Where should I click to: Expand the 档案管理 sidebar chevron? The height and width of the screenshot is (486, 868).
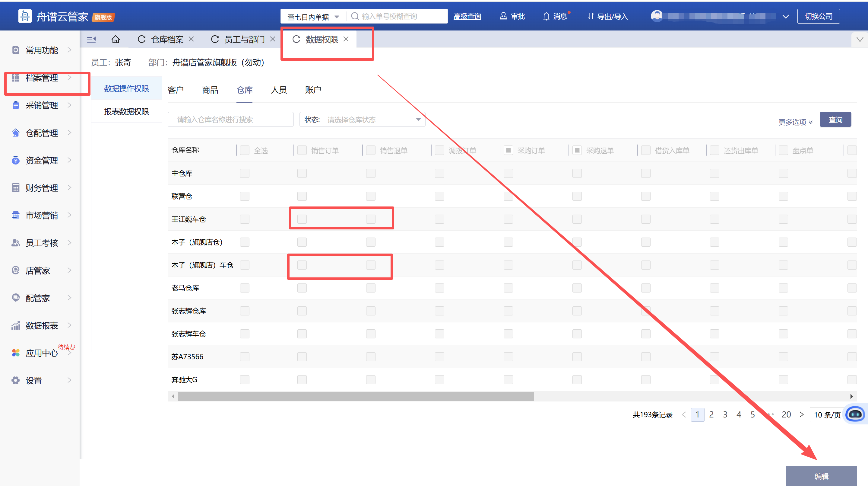click(x=69, y=78)
